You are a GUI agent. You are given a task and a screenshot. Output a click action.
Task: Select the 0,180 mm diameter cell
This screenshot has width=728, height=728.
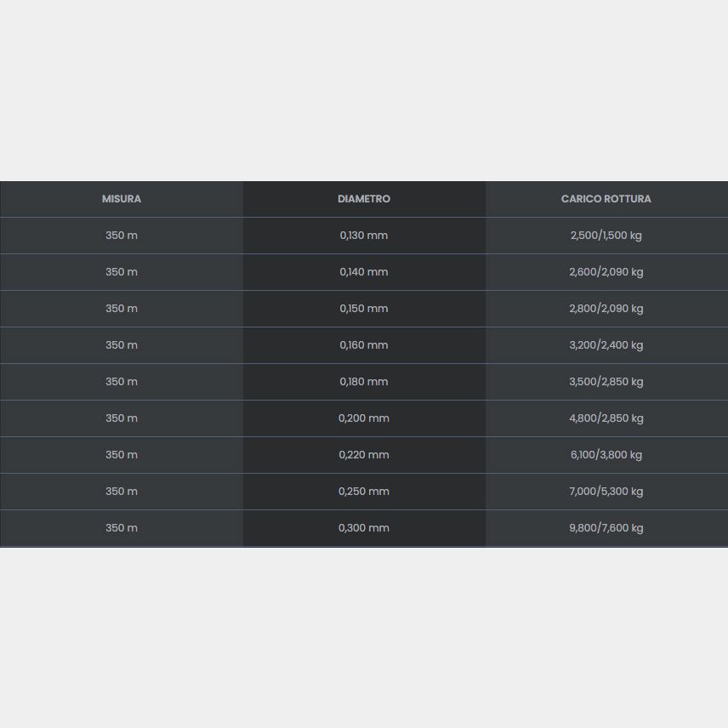click(364, 382)
